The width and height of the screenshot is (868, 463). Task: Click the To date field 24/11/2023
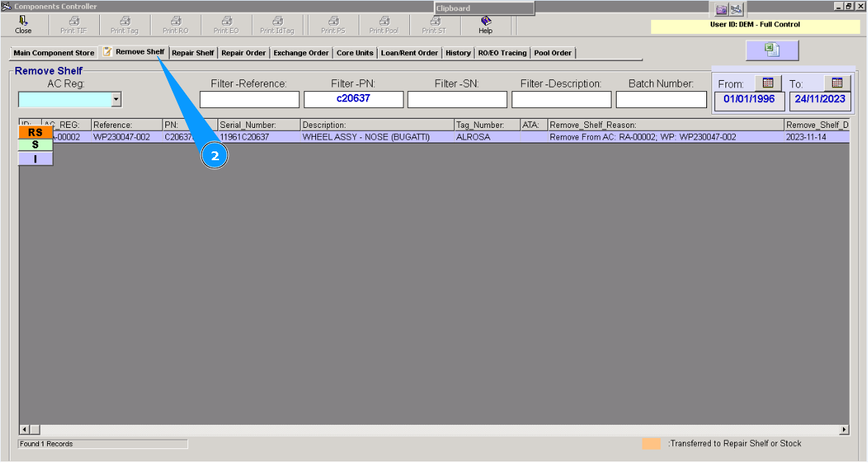click(x=819, y=101)
